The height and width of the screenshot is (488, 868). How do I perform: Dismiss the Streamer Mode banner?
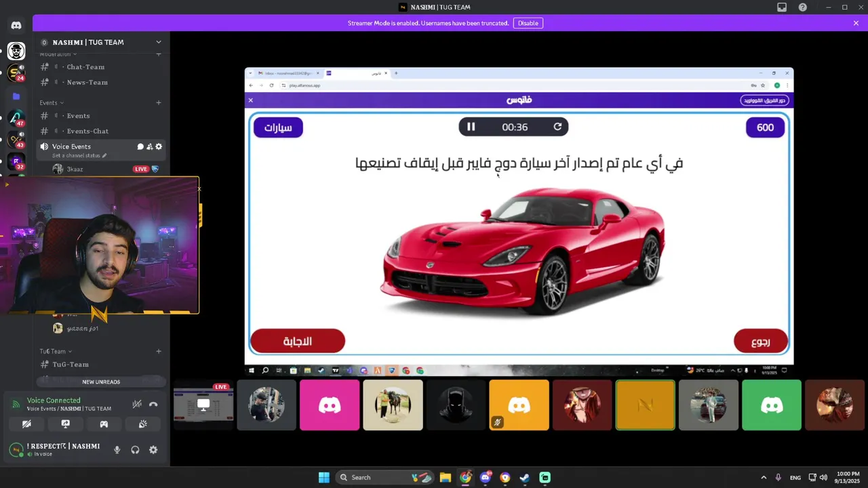click(x=856, y=23)
